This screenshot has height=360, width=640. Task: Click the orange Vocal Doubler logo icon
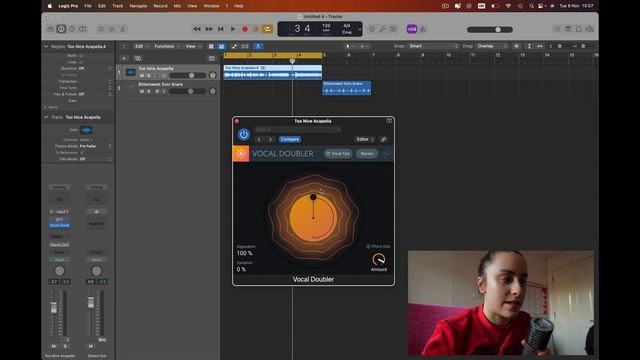(x=241, y=153)
